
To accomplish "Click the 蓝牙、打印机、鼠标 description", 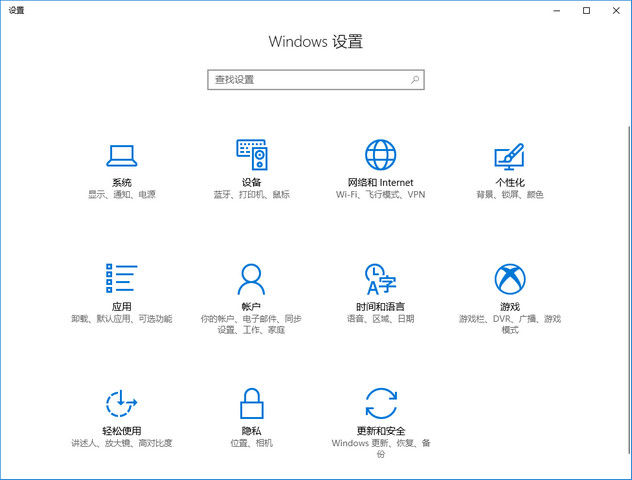I will tap(252, 195).
